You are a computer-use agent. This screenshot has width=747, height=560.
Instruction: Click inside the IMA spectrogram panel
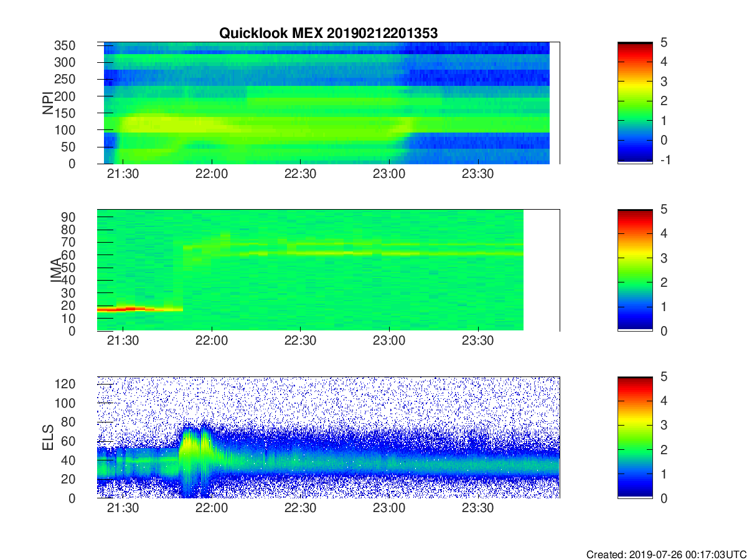pos(328,270)
